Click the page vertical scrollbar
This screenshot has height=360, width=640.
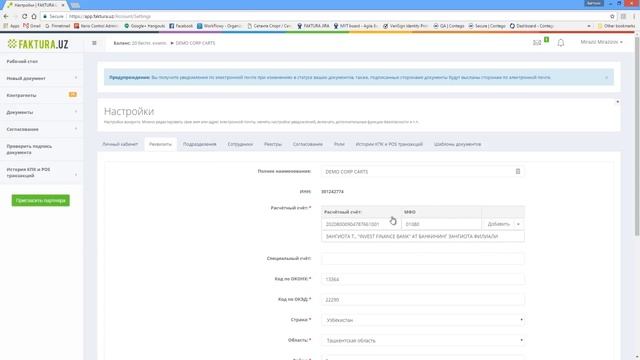pos(637,135)
